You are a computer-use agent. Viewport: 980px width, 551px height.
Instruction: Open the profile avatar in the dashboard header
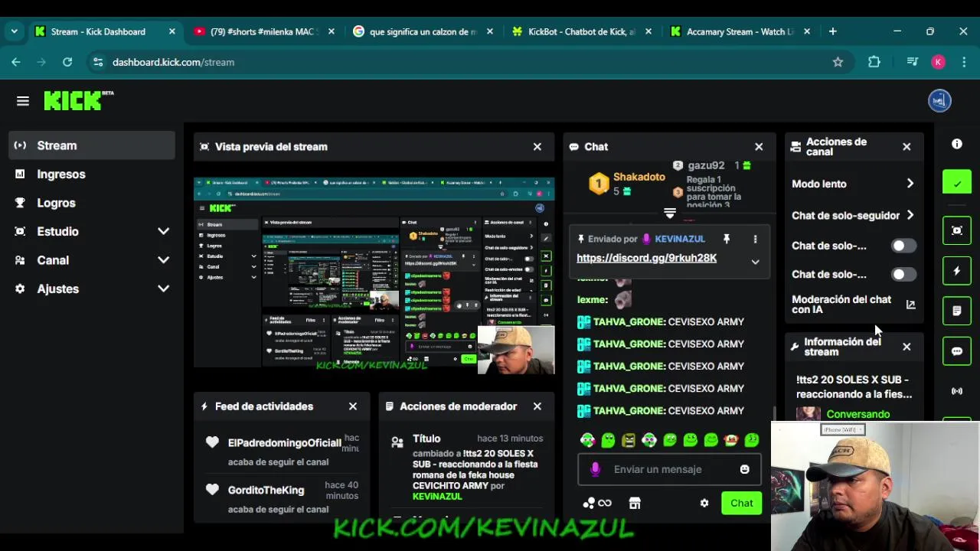click(939, 100)
